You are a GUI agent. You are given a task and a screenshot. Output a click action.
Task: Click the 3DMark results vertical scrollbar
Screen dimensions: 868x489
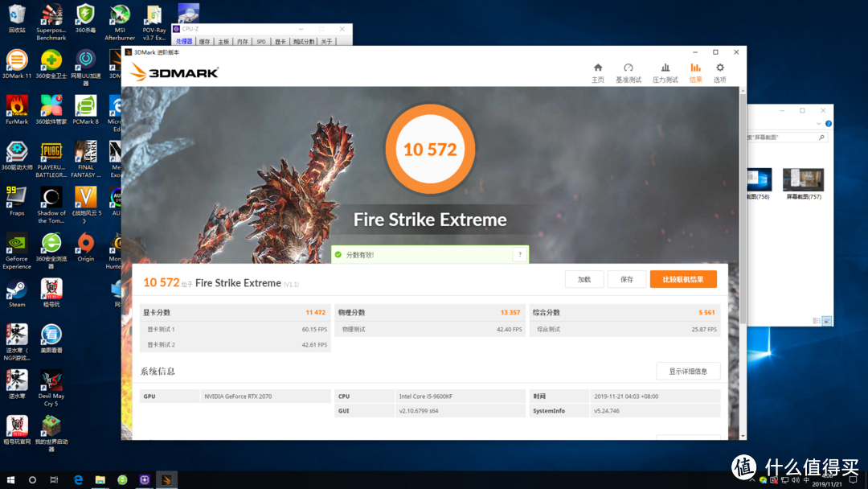pyautogui.click(x=743, y=211)
